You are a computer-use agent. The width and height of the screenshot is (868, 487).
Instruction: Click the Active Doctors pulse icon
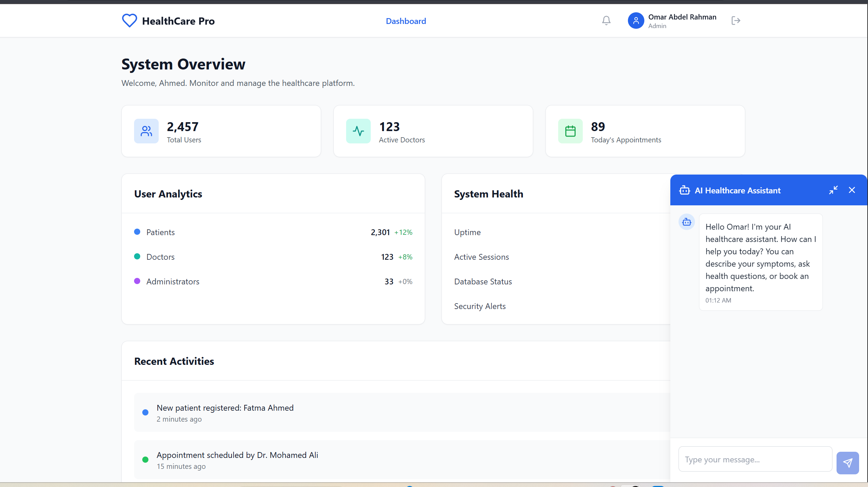(358, 131)
